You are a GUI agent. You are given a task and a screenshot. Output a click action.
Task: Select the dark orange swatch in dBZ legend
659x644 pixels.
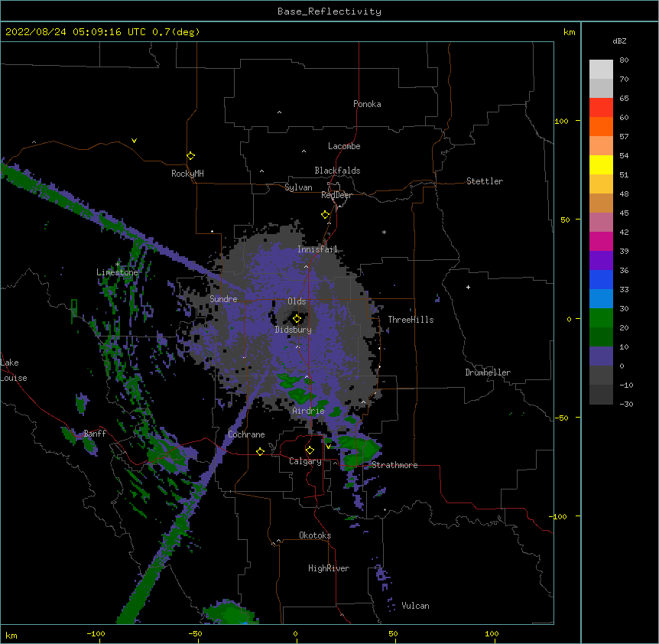(x=601, y=126)
